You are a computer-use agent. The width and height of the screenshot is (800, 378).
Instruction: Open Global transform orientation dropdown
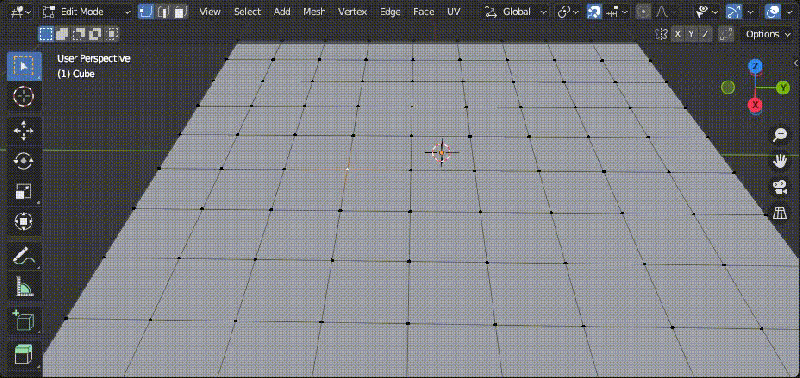(x=515, y=11)
